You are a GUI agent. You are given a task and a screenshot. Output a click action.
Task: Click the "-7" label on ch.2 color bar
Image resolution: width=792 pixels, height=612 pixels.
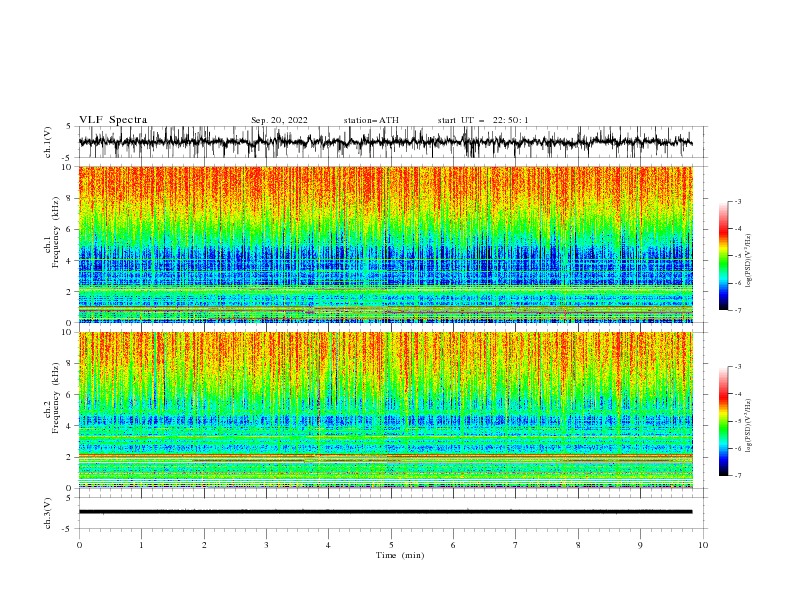[x=737, y=476]
